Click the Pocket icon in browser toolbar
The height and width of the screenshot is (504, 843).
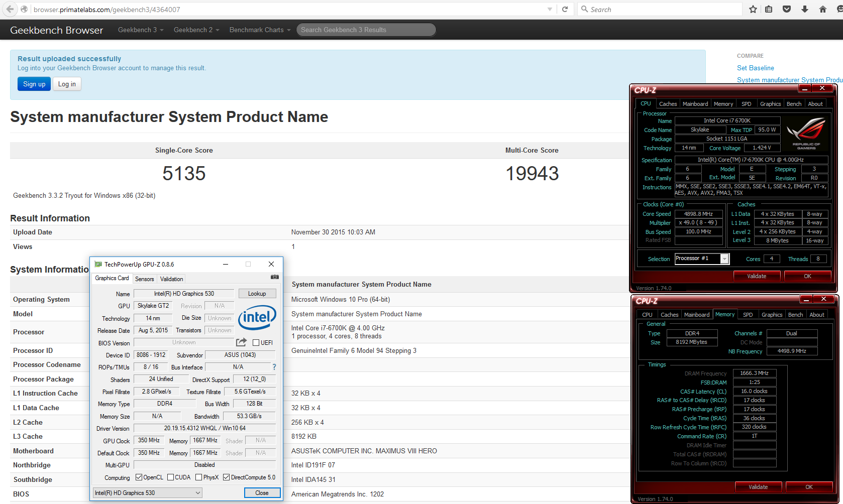787,9
